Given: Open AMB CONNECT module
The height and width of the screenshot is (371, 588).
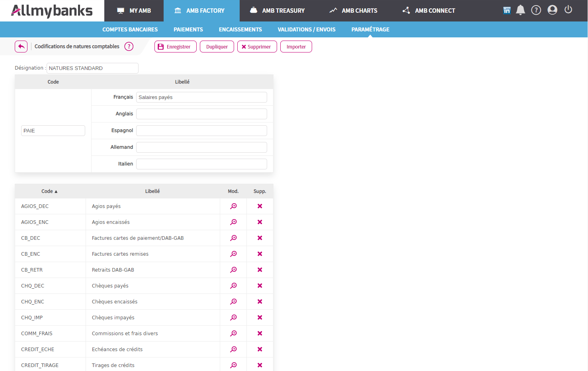Looking at the screenshot, I should (x=429, y=11).
